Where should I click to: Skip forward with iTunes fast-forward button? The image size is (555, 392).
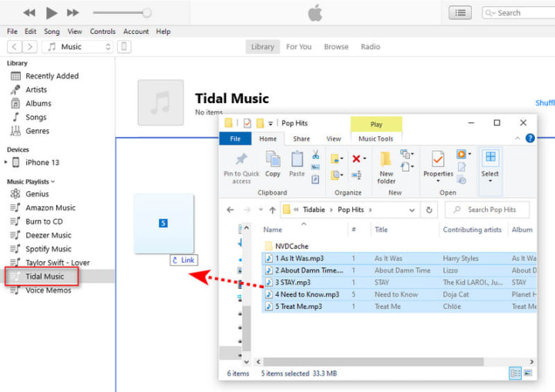73,13
